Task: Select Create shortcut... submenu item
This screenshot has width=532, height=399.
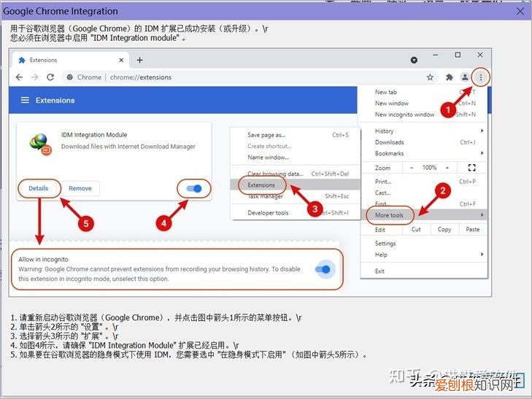Action: tap(295, 146)
